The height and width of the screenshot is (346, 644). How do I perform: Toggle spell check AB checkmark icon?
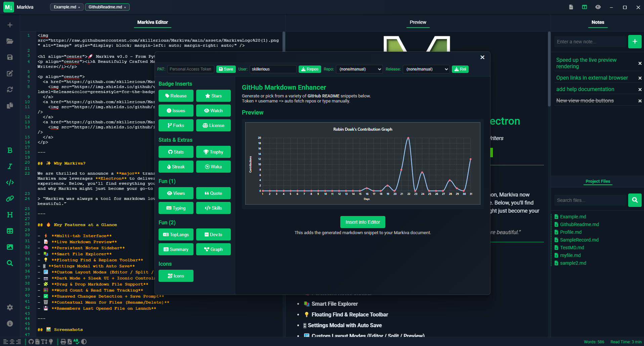point(76,341)
